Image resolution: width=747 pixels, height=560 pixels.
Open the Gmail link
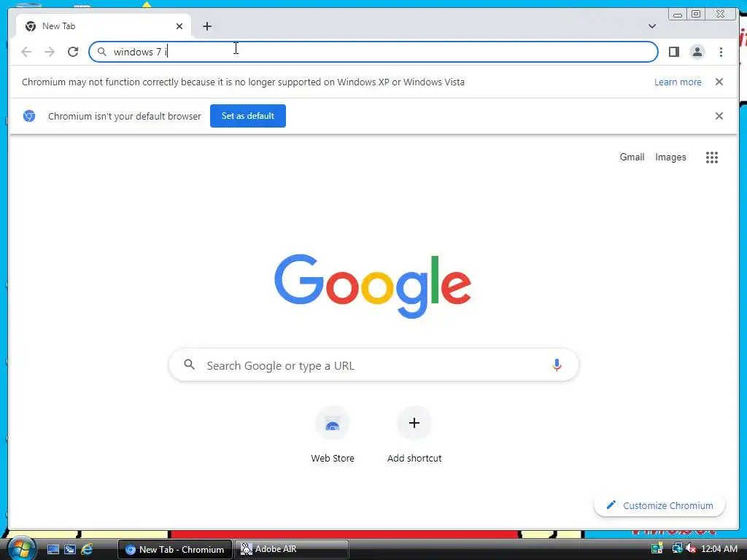pos(632,157)
